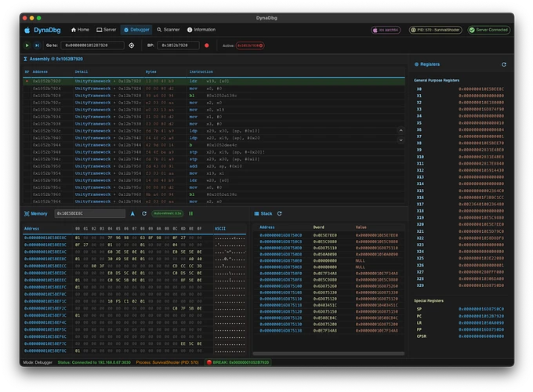Image resolution: width=533 pixels, height=392 pixels.
Task: Click the memory refresh icon
Action: click(143, 213)
